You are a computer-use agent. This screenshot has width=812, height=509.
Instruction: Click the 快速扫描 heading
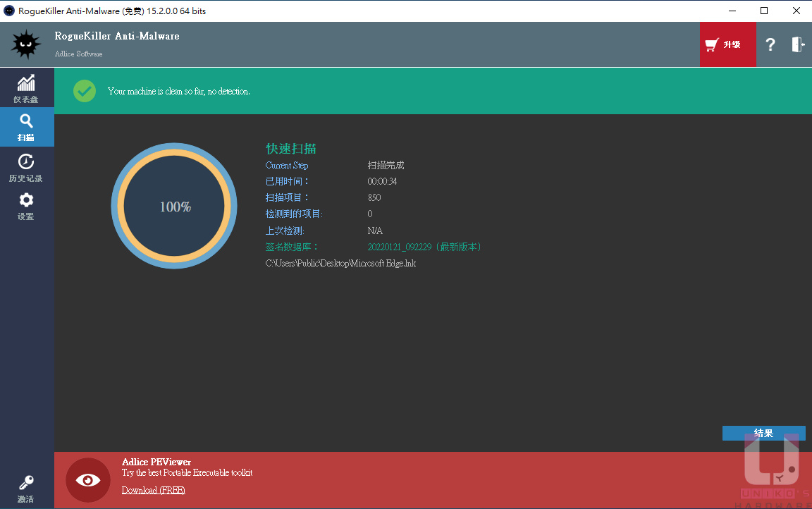[290, 149]
